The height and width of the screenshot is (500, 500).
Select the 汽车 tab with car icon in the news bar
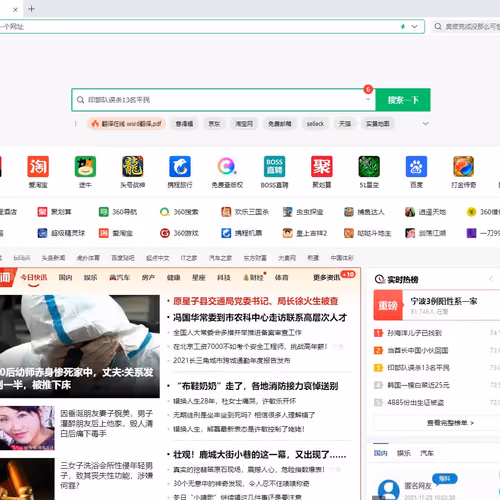[120, 277]
